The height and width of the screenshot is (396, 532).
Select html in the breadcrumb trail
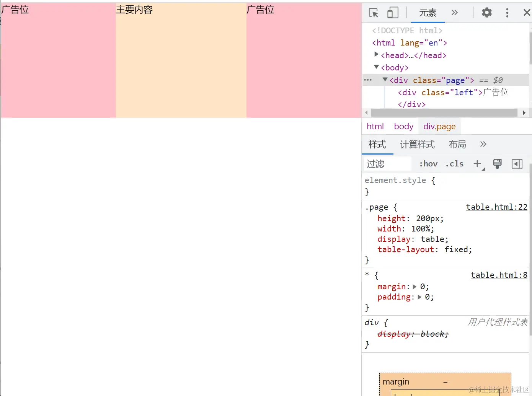[375, 127]
